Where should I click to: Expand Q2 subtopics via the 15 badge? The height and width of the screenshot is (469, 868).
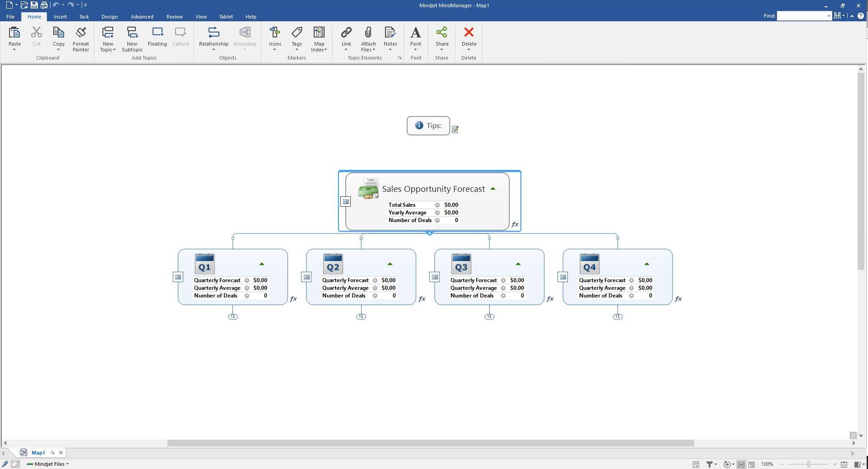point(361,317)
